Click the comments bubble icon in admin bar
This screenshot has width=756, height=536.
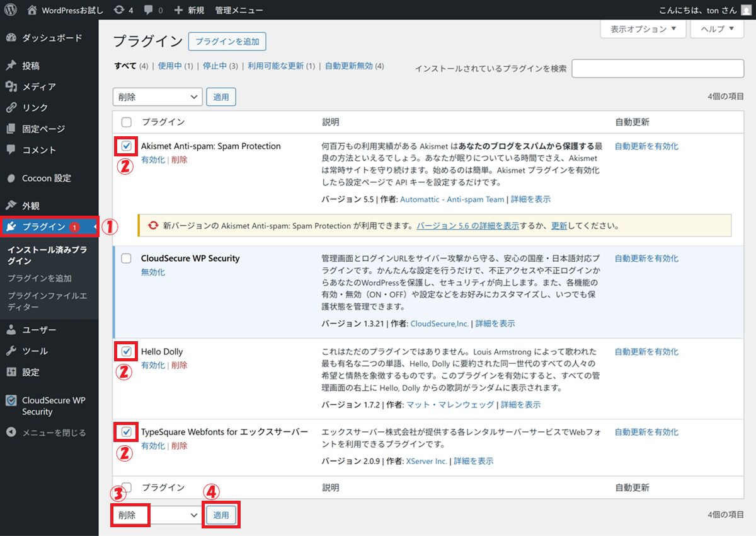coord(148,10)
